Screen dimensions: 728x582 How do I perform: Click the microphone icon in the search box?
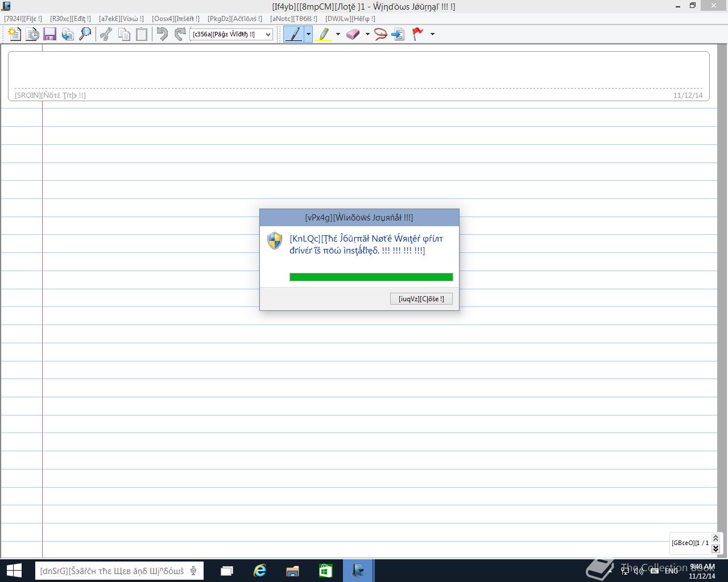point(194,571)
